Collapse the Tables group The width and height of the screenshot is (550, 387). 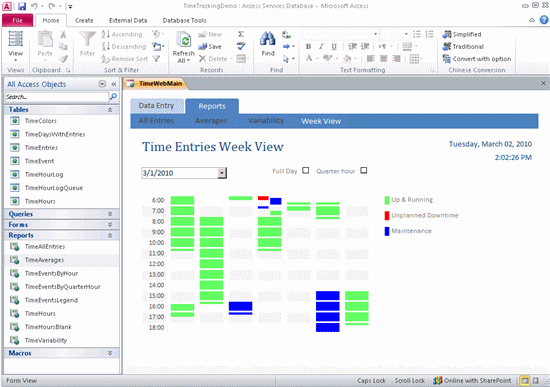pyautogui.click(x=110, y=110)
